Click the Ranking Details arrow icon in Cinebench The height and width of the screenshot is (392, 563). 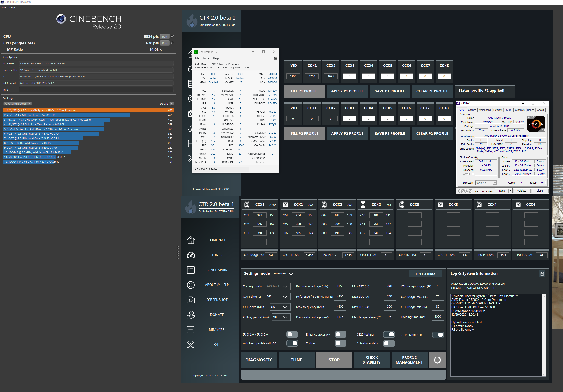tap(172, 104)
